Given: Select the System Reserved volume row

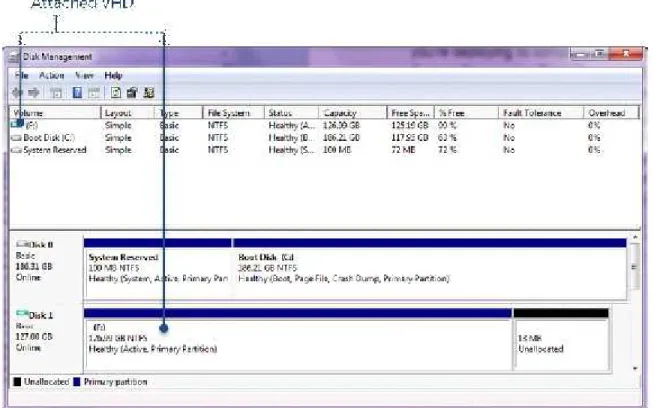Looking at the screenshot, I should (324, 150).
